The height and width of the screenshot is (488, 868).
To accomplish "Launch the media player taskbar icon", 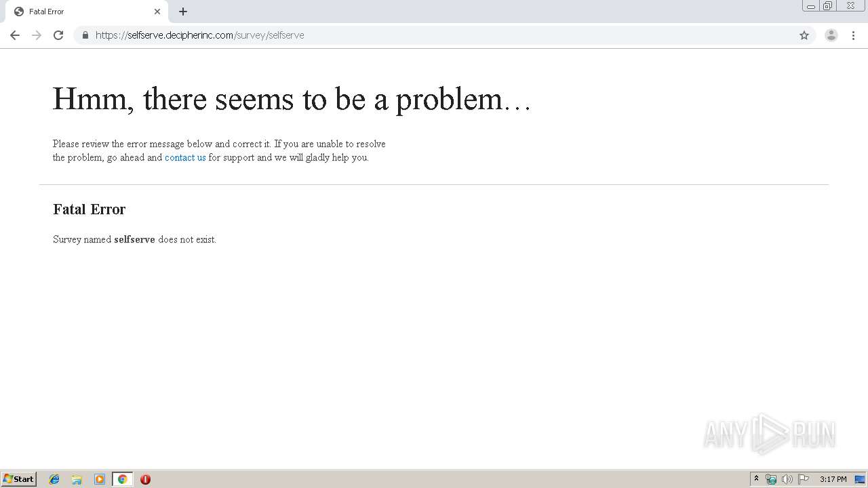I will click(x=100, y=479).
